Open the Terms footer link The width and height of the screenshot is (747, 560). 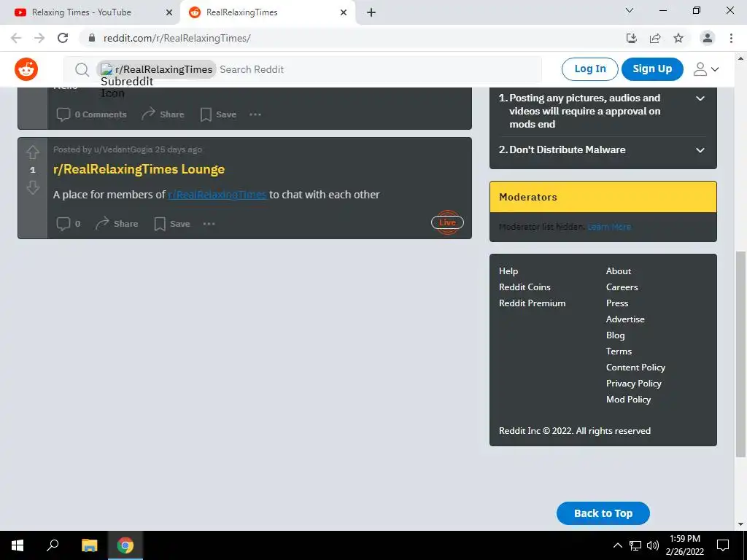(x=619, y=351)
